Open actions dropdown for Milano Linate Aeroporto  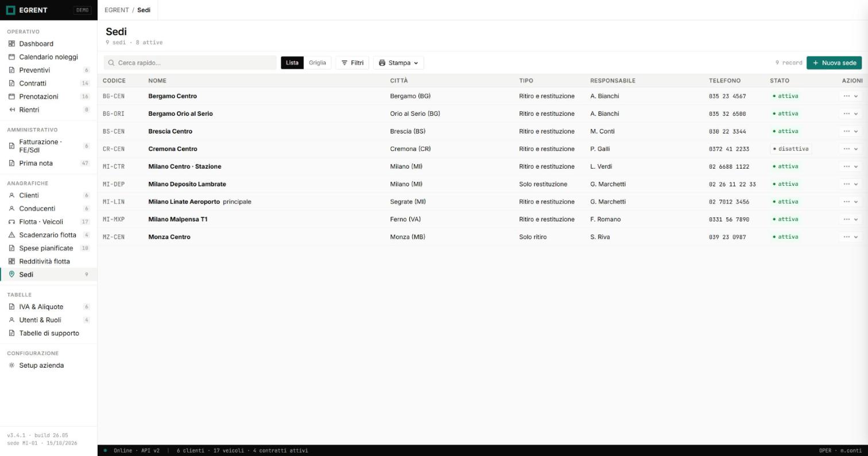pos(850,202)
